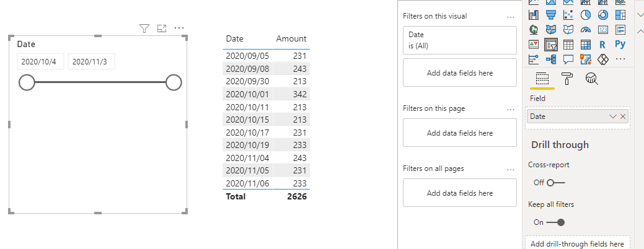Image resolution: width=644 pixels, height=249 pixels.
Task: Click the 2020/10/19 table cell
Action: click(x=248, y=145)
